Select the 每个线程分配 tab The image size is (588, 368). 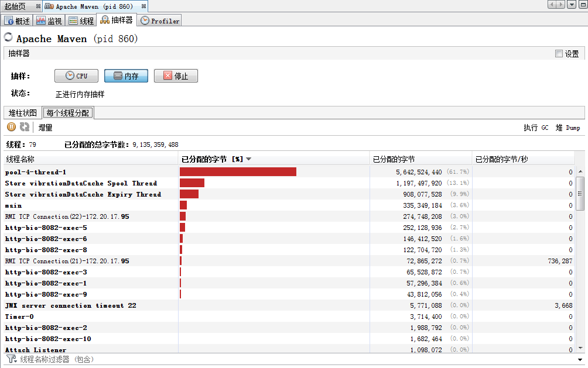[x=68, y=113]
